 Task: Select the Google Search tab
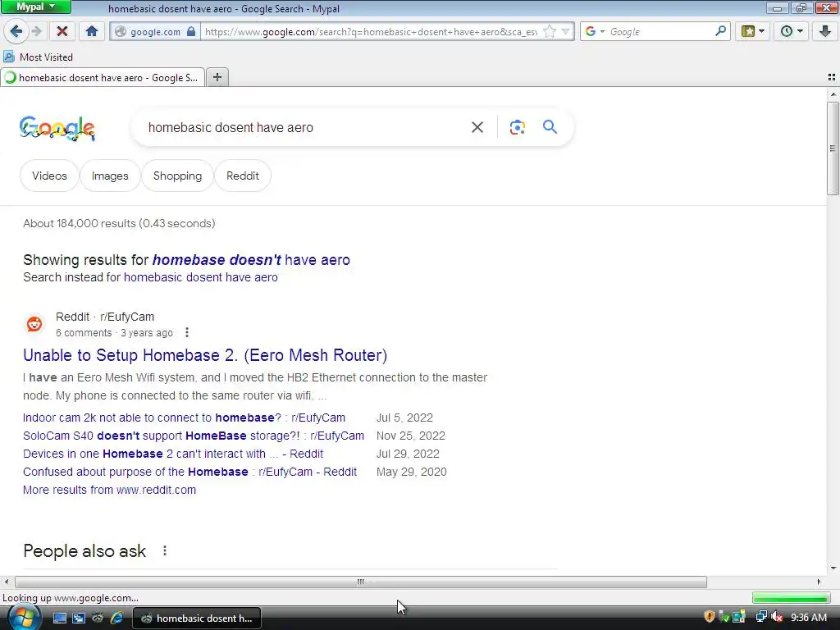(103, 78)
